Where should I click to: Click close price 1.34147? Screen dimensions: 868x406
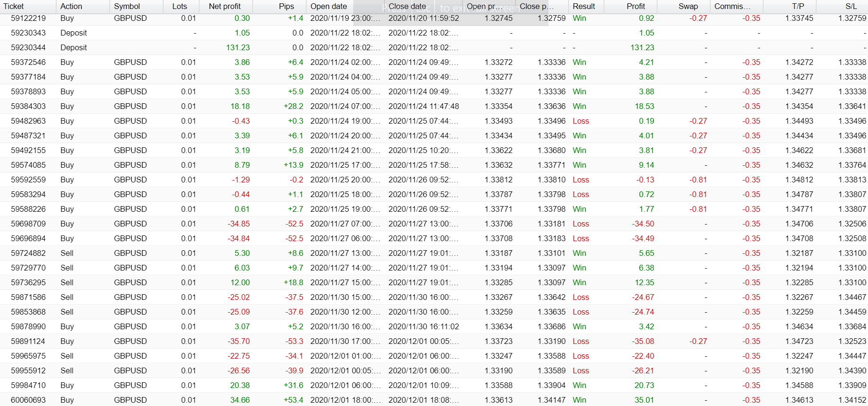point(552,400)
